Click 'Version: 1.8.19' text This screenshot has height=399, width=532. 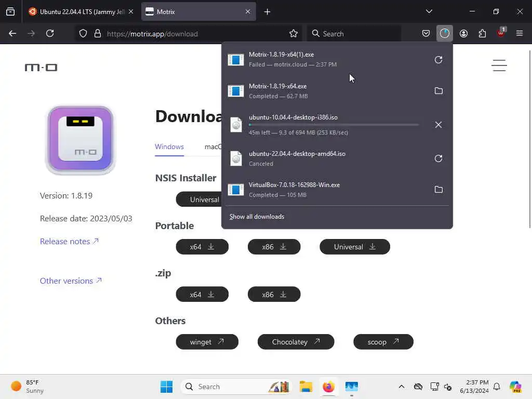66,196
